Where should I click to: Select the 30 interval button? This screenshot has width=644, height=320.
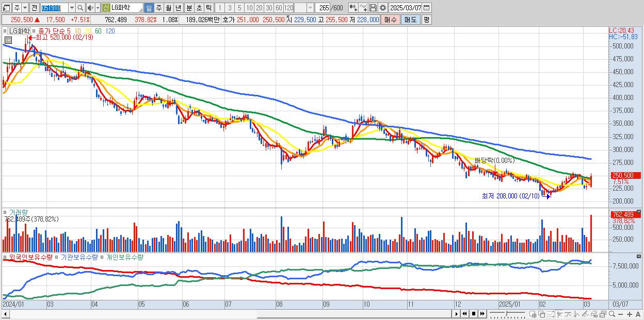[269, 8]
